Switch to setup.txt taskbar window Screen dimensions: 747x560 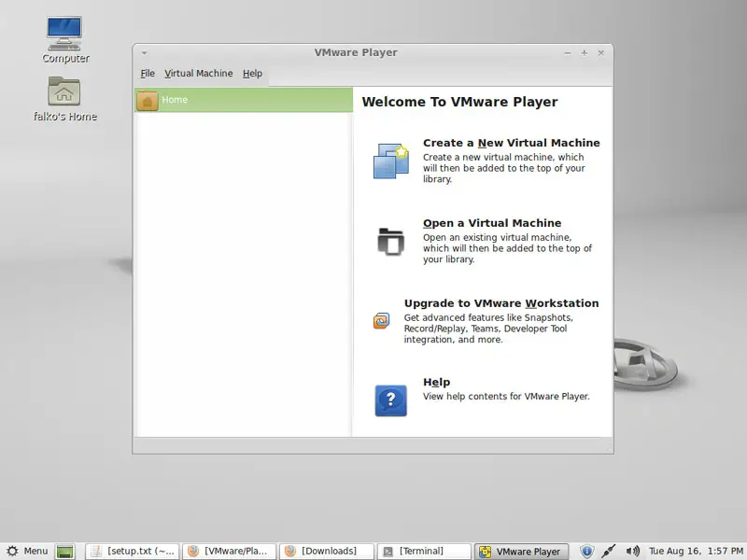(133, 551)
